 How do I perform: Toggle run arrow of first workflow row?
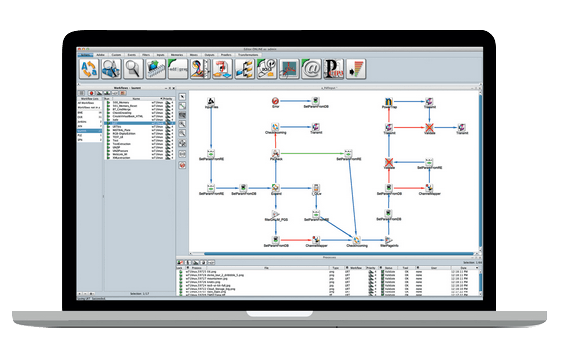(x=108, y=103)
